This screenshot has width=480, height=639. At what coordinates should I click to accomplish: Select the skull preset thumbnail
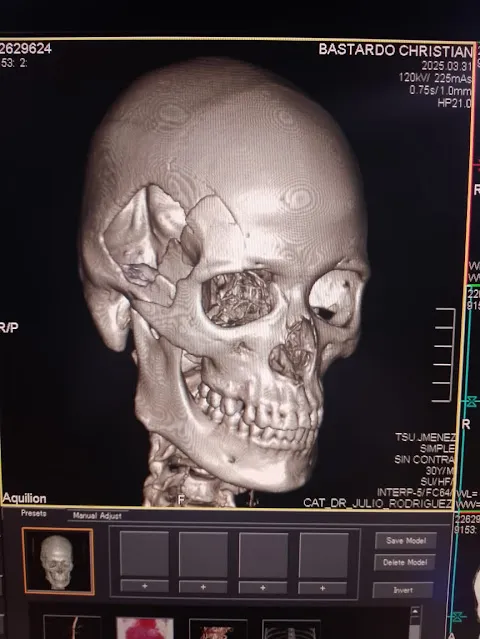58,561
